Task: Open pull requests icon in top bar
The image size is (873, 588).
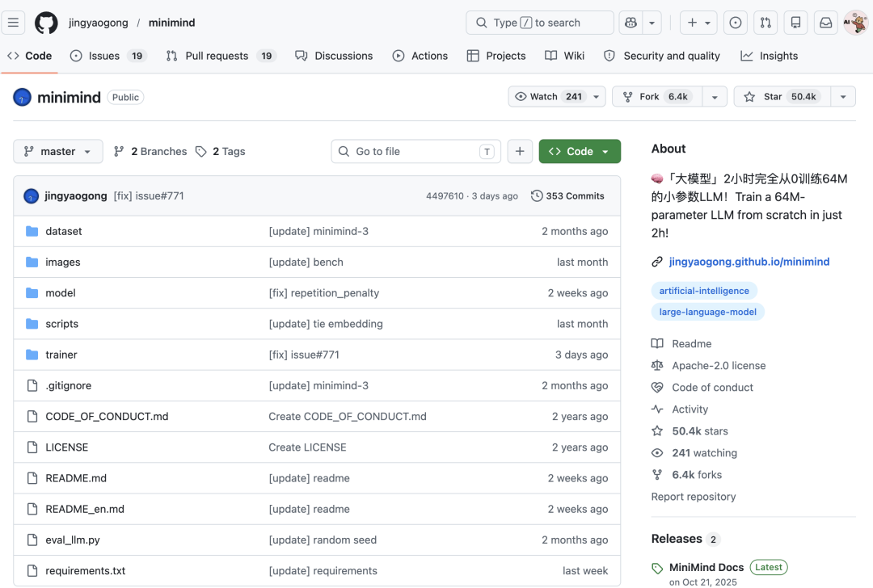Action: click(765, 23)
